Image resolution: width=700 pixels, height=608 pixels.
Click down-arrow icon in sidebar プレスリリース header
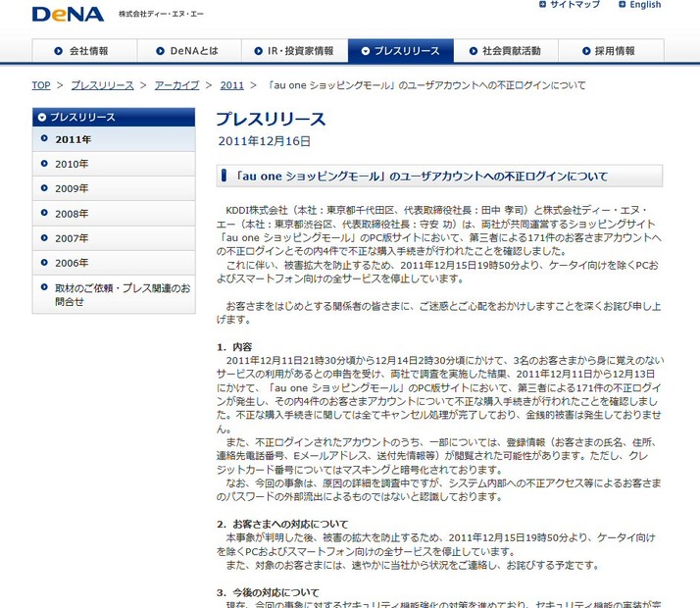click(x=42, y=118)
